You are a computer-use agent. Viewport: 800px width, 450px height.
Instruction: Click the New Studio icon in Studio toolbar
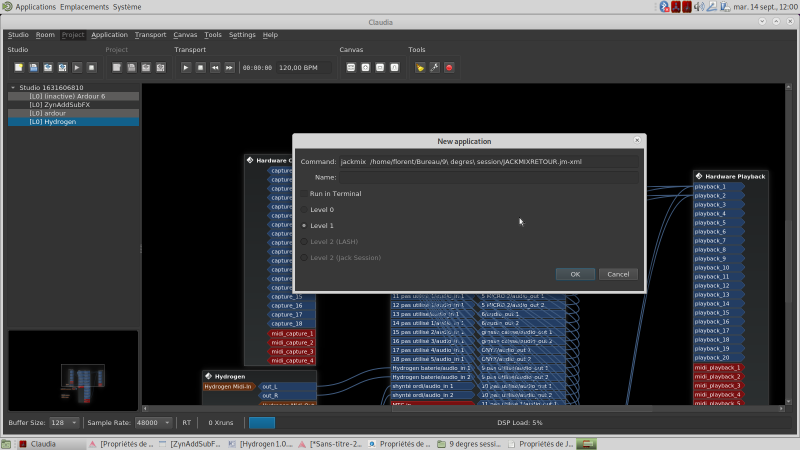tap(19, 67)
